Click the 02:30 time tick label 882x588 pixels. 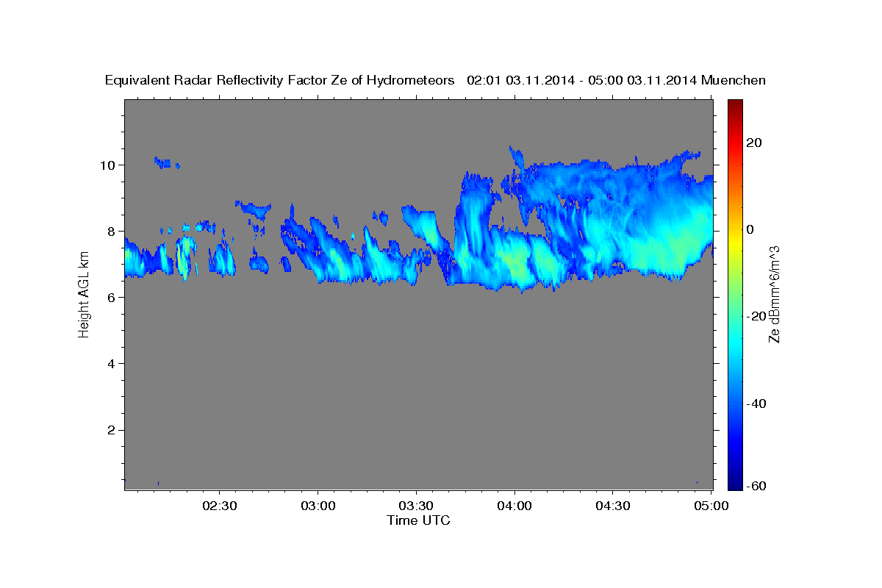coord(219,506)
